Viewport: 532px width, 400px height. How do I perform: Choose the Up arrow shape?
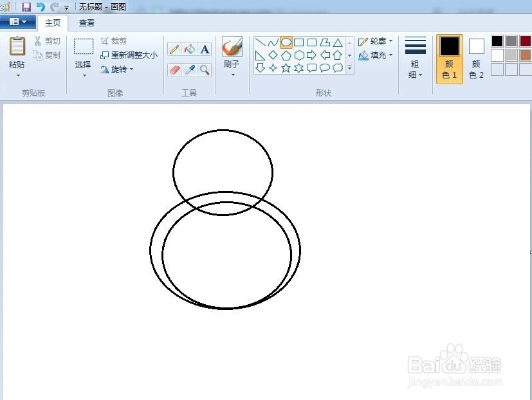(x=338, y=55)
